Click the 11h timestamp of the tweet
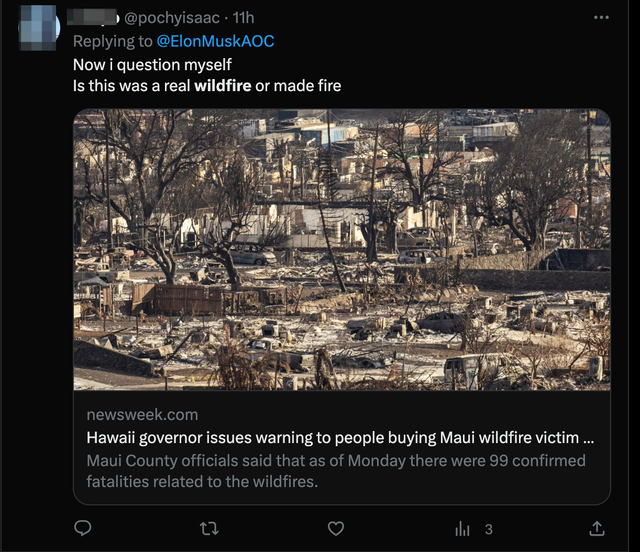 point(243,19)
